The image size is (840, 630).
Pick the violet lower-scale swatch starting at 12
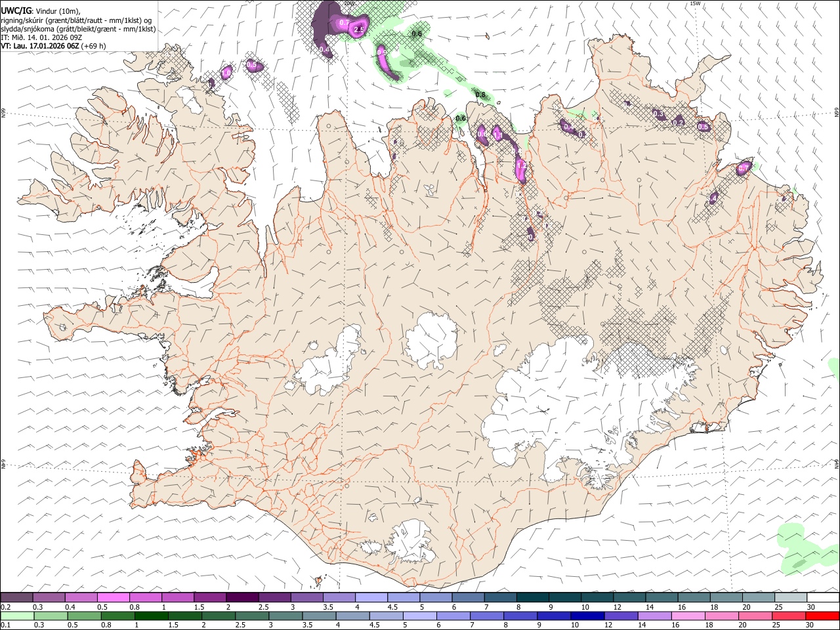click(621, 616)
